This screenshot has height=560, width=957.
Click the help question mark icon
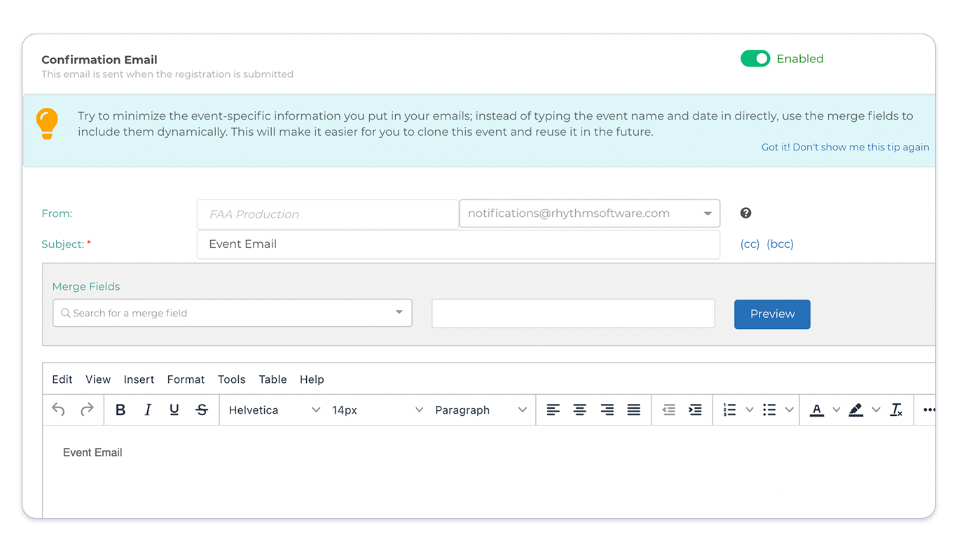click(x=746, y=213)
